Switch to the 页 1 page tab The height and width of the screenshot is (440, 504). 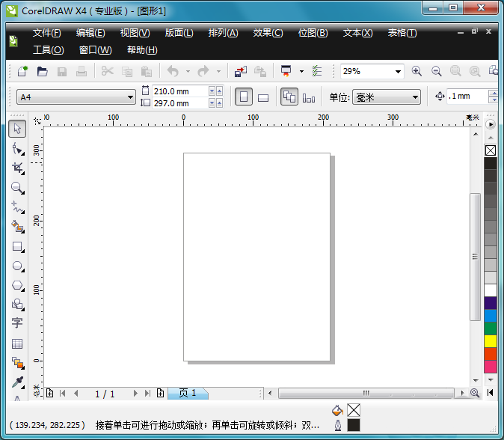[x=188, y=393]
